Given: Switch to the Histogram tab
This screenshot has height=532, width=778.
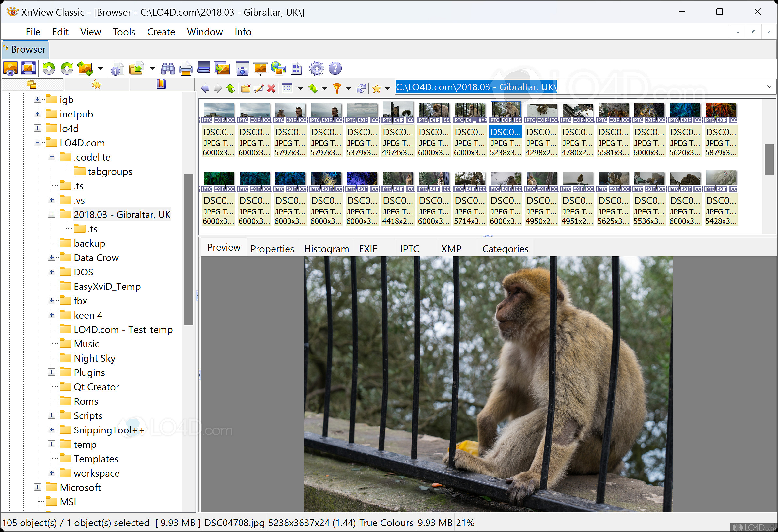Looking at the screenshot, I should [x=326, y=248].
